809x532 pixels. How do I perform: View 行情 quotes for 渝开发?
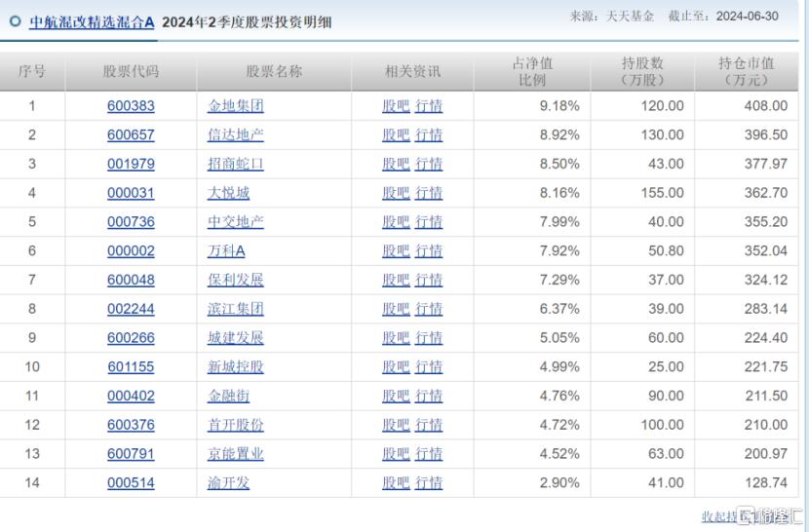[x=429, y=482]
